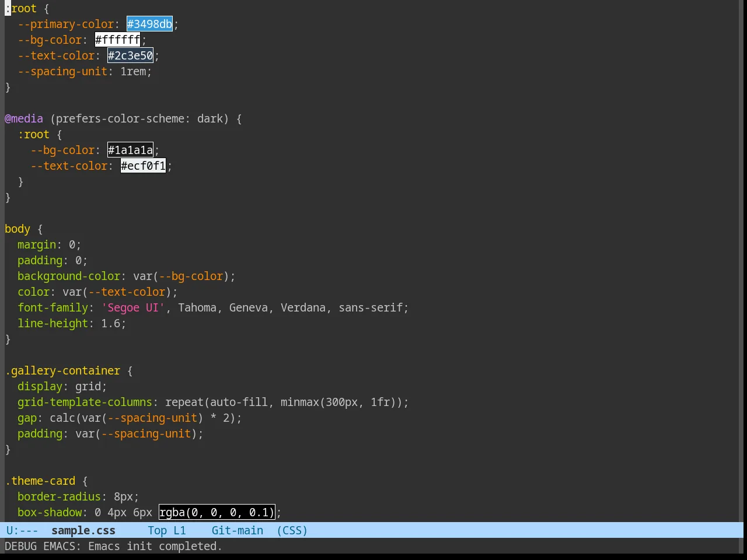Click the #ffffff bg-color value
This screenshot has height=560, width=747.
117,40
